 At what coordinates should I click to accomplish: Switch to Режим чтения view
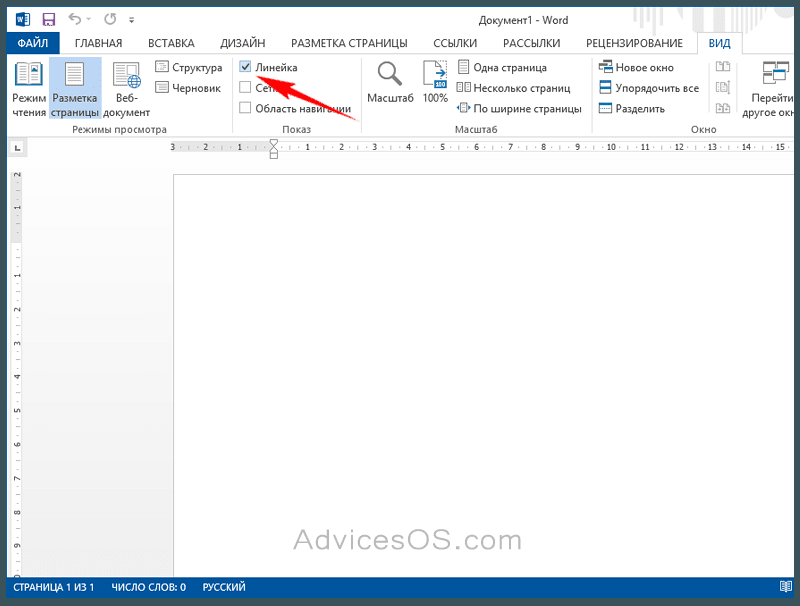click(x=29, y=89)
